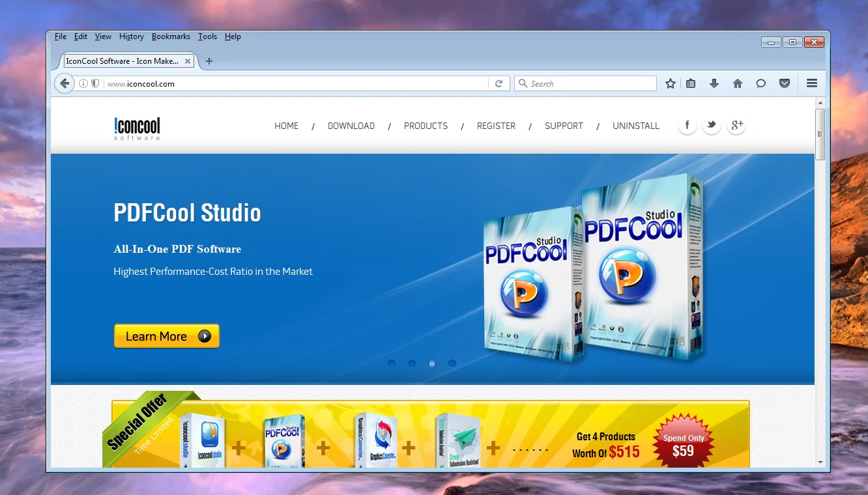Open the DOWNLOAD navigation link
The image size is (868, 495).
[x=351, y=126]
